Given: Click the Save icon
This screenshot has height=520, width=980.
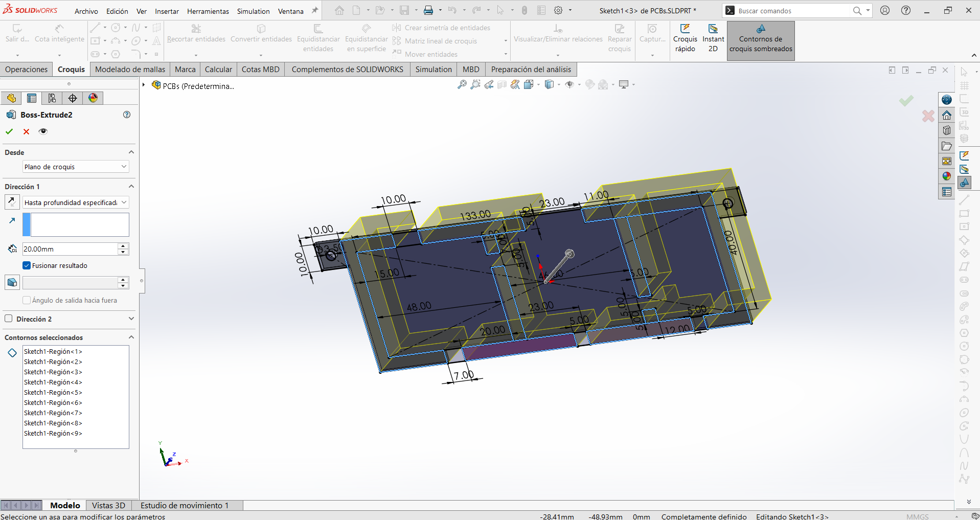Looking at the screenshot, I should 404,10.
